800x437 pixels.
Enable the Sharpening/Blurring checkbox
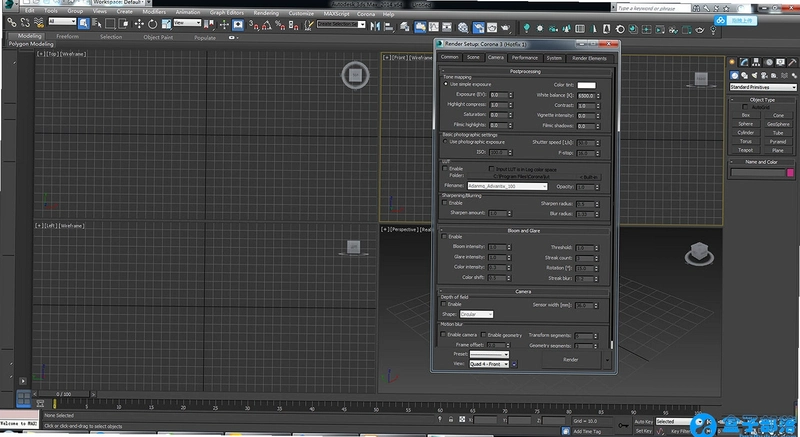click(445, 202)
